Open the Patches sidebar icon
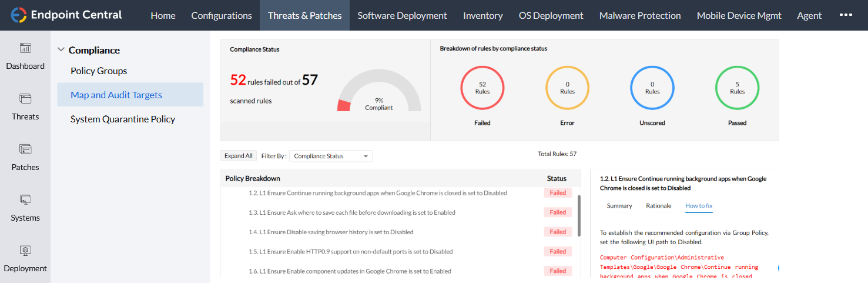868x283 pixels. 25,149
